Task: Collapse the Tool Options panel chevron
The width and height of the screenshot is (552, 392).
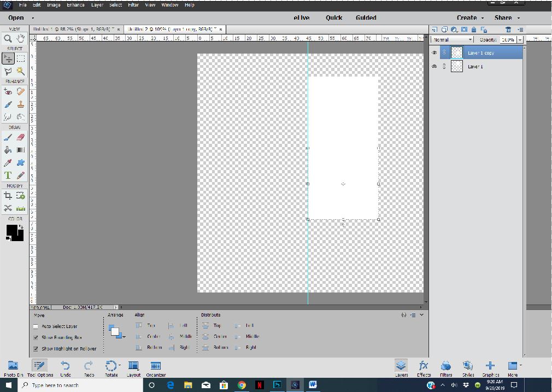Action: [x=421, y=315]
